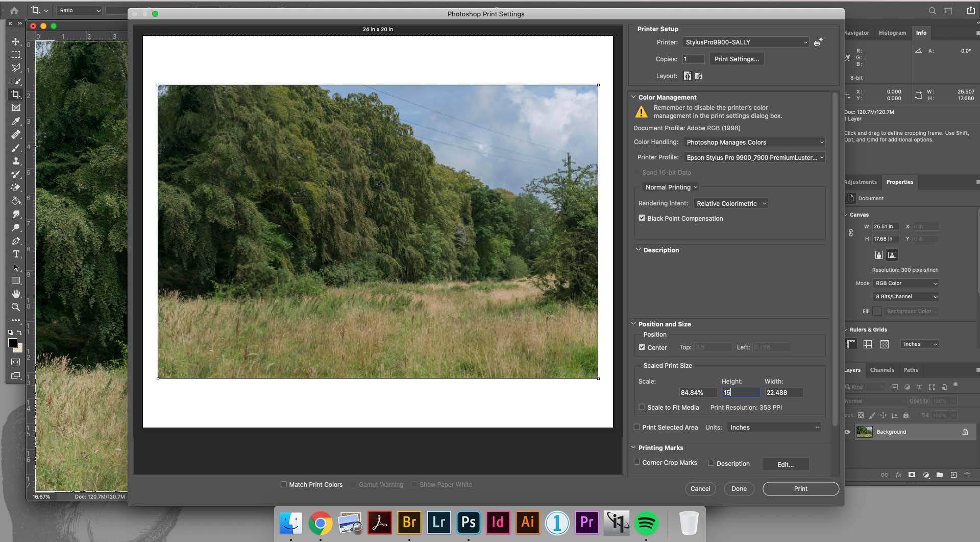Uncheck Black Point Compensation

pos(642,218)
